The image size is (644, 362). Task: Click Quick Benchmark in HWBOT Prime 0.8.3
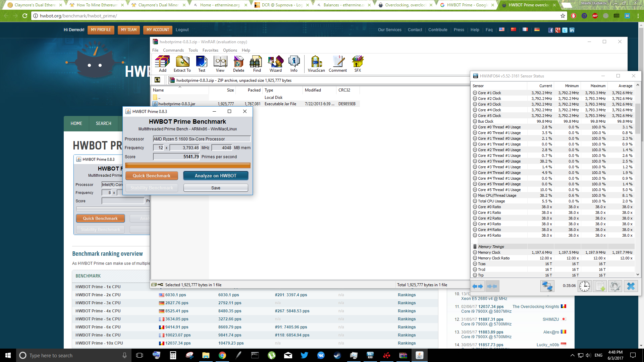point(152,176)
